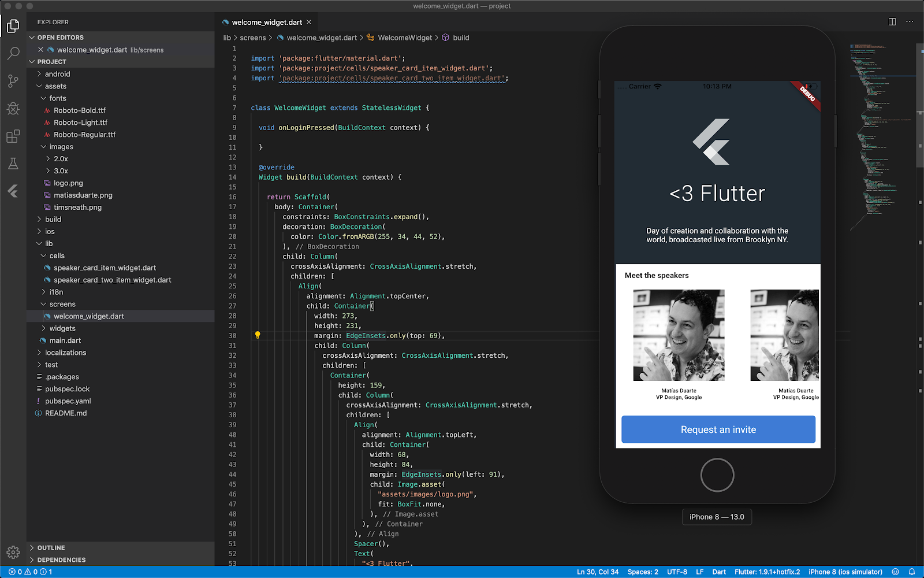The width and height of the screenshot is (924, 578).
Task: Open logo.png image file
Action: [x=68, y=183]
